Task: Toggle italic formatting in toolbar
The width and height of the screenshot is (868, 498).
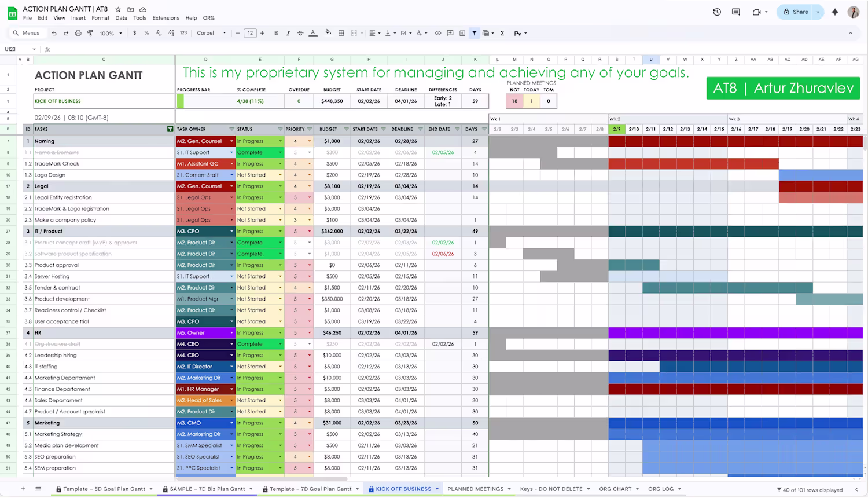Action: click(288, 33)
